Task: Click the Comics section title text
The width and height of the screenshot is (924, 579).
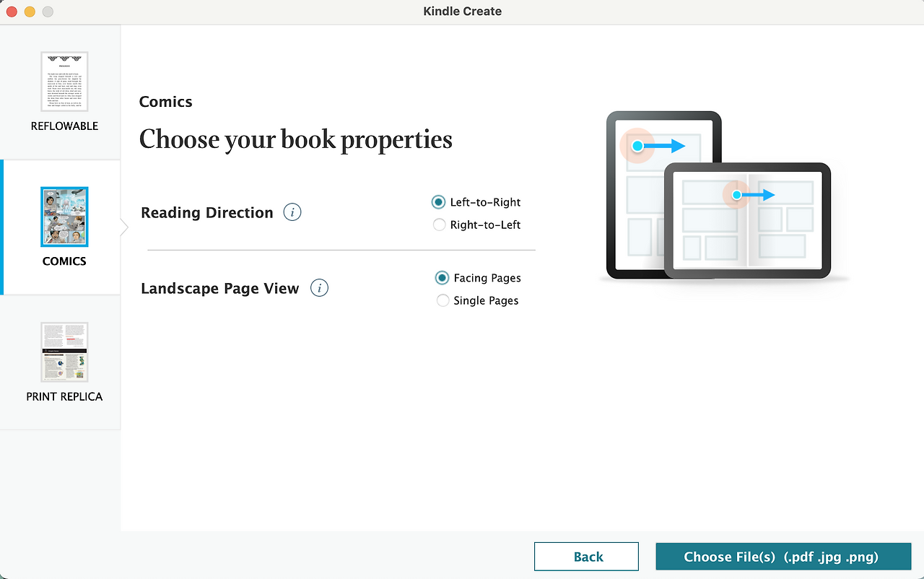Action: click(166, 102)
